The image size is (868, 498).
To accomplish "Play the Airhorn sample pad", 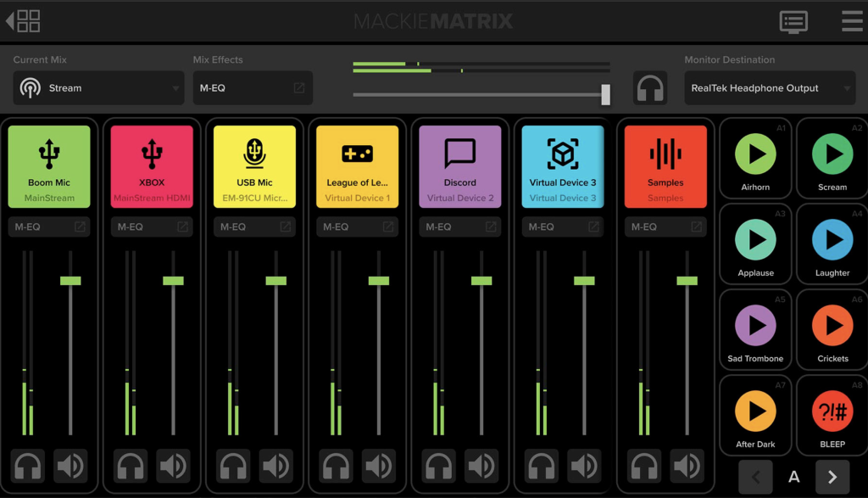I will click(755, 157).
